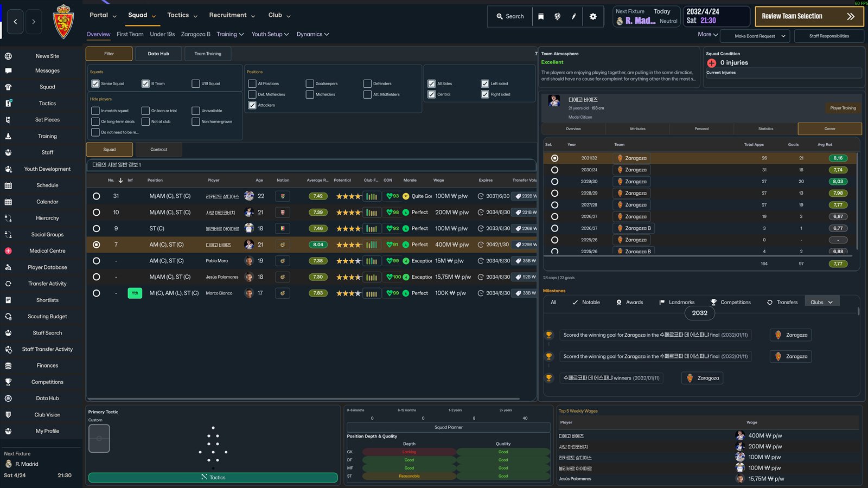Open Schedule icon in sidebar

point(8,185)
